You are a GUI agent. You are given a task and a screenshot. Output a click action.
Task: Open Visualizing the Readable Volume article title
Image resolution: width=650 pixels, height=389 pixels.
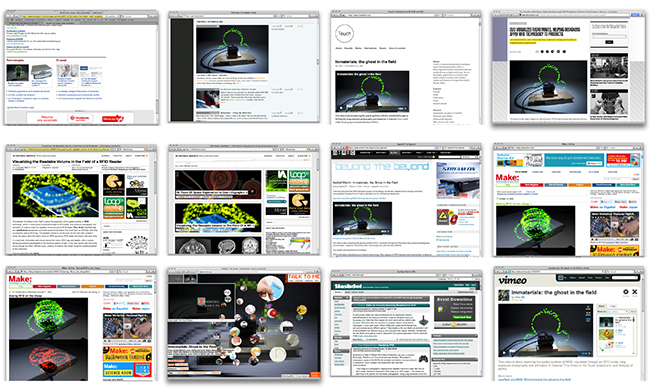point(67,161)
